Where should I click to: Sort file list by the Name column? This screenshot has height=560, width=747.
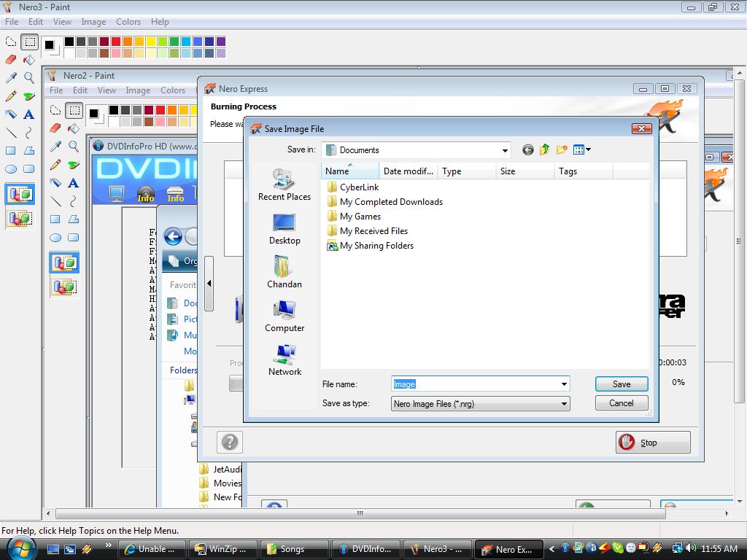point(350,171)
